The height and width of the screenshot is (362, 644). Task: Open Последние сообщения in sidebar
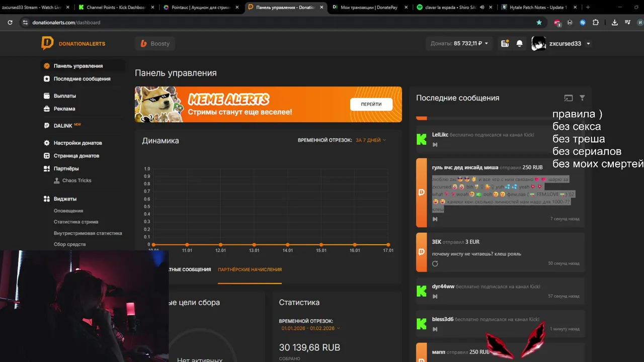click(x=83, y=79)
